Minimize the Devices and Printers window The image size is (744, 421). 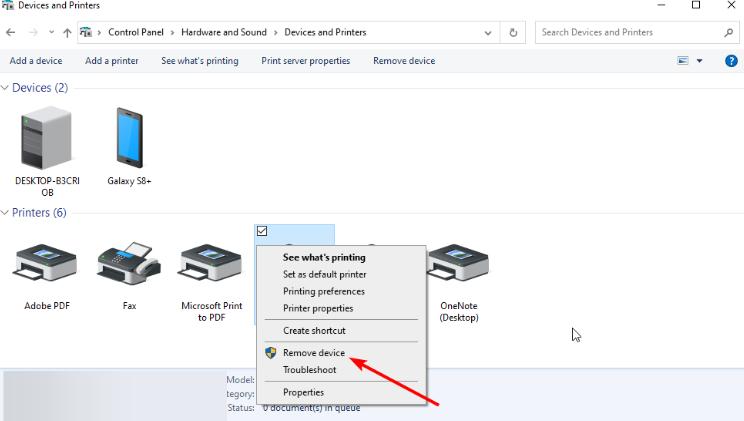click(661, 5)
